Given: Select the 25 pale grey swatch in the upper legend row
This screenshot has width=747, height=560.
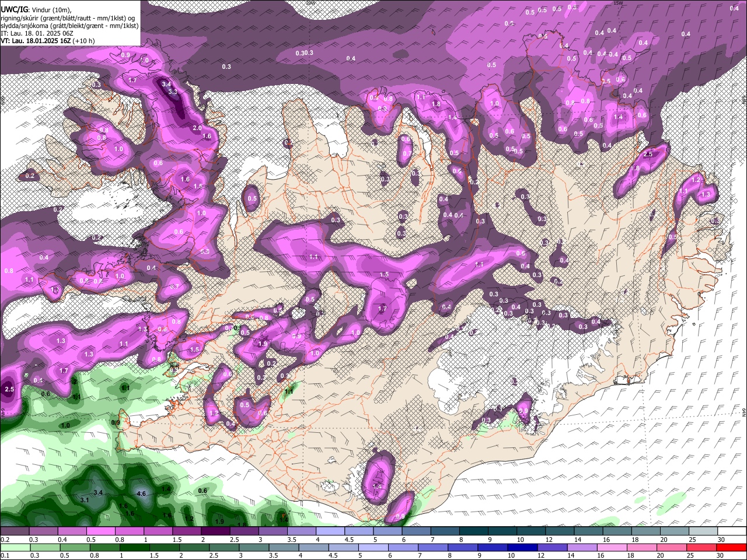Looking at the screenshot, I should [703, 532].
